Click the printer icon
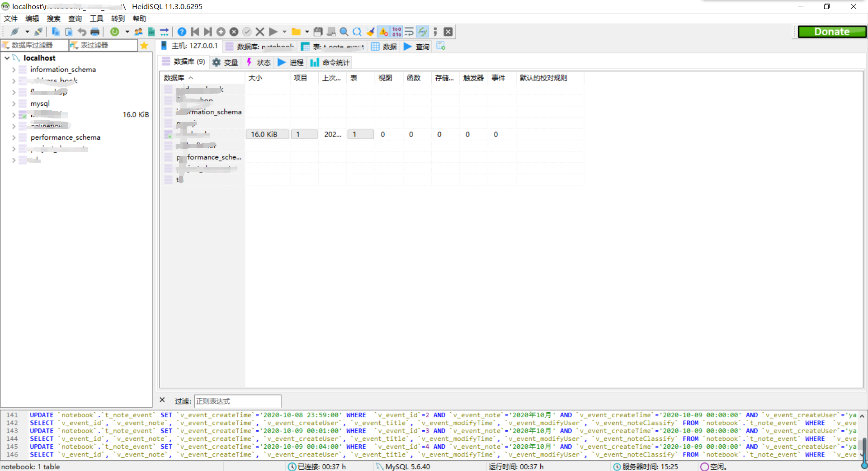Screen dimensions: 868x471 click(95, 32)
